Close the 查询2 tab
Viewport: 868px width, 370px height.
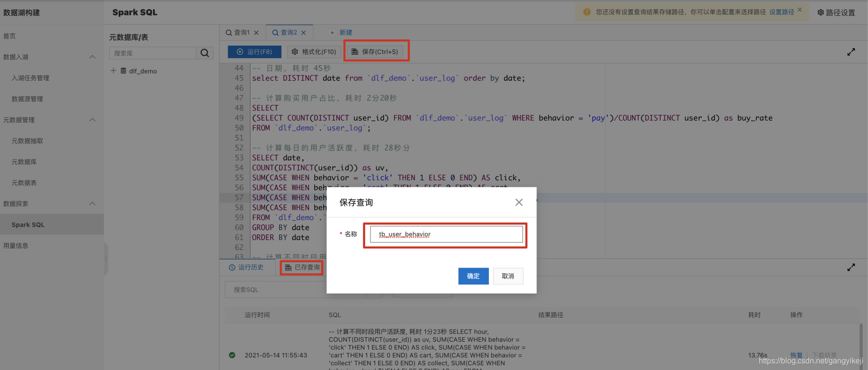[304, 33]
